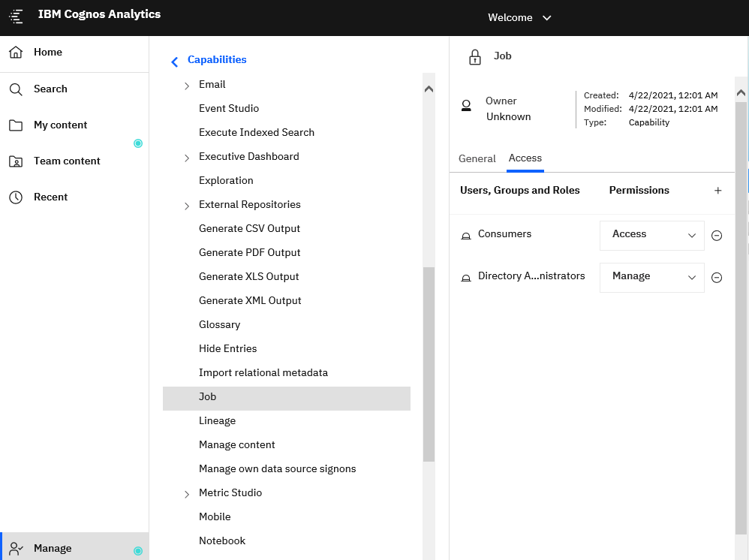Click the Permissions column header
Viewport: 749px width, 560px height.
(639, 191)
